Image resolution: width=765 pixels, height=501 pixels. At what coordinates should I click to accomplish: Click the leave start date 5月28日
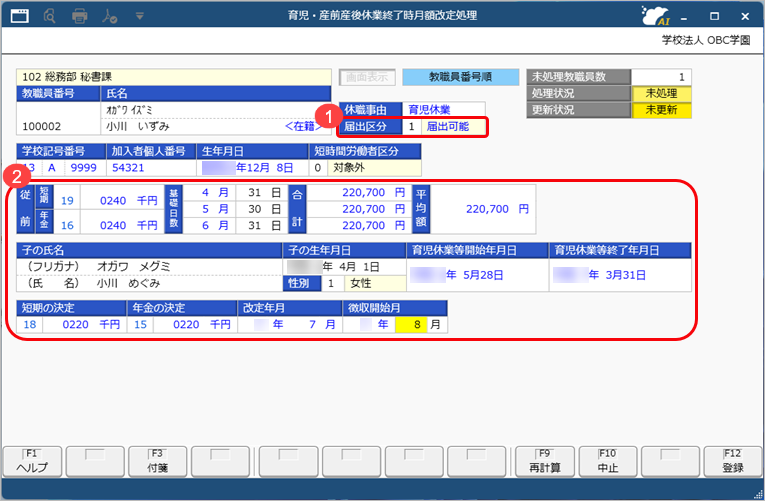click(x=483, y=275)
